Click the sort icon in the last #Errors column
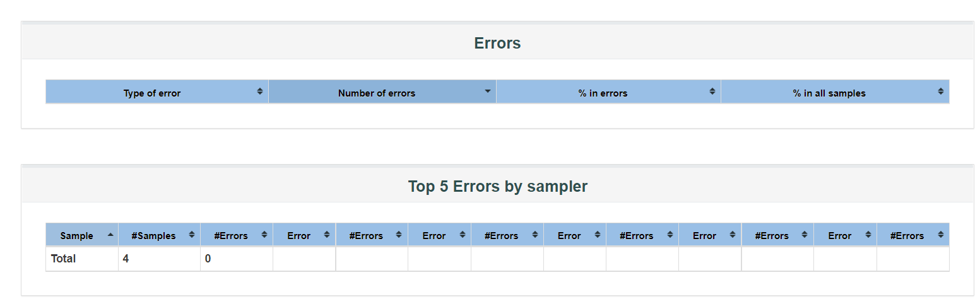The width and height of the screenshot is (980, 299). [940, 235]
